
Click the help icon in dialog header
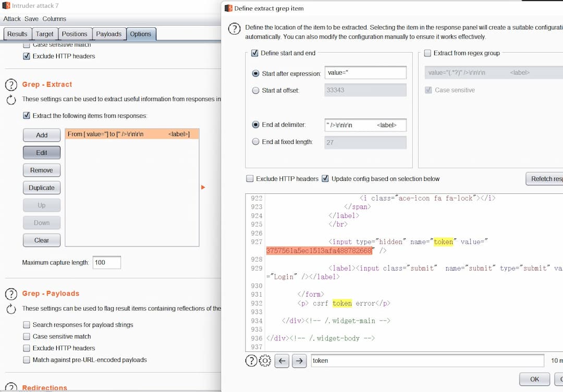tap(235, 29)
